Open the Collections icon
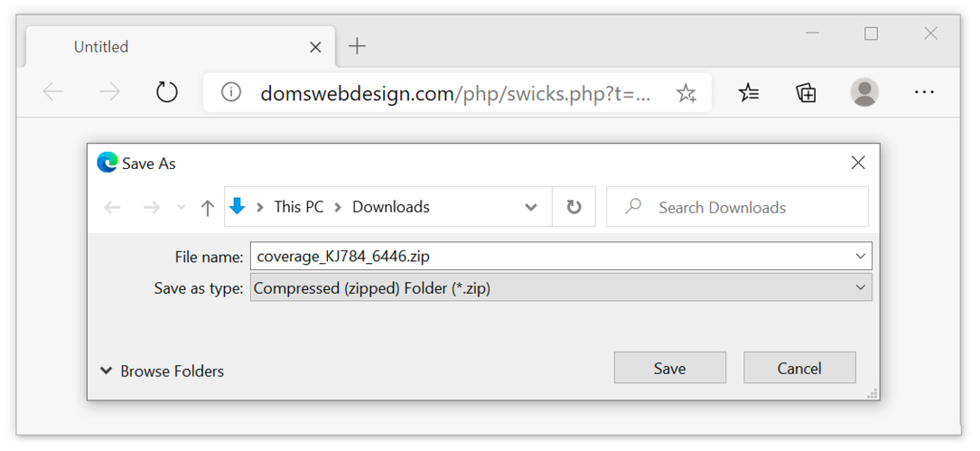The width and height of the screenshot is (980, 451). tap(806, 92)
